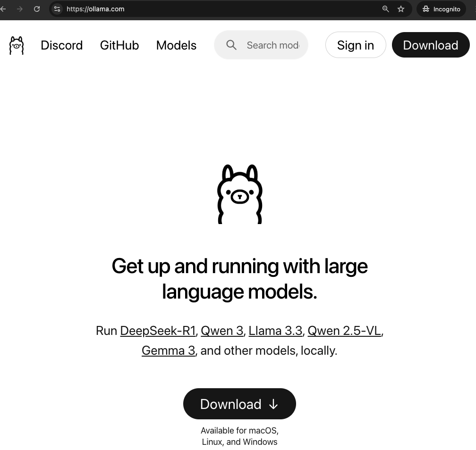Click the address bar URL ollama.com
Viewport: 476px width, 450px height.
[95, 9]
